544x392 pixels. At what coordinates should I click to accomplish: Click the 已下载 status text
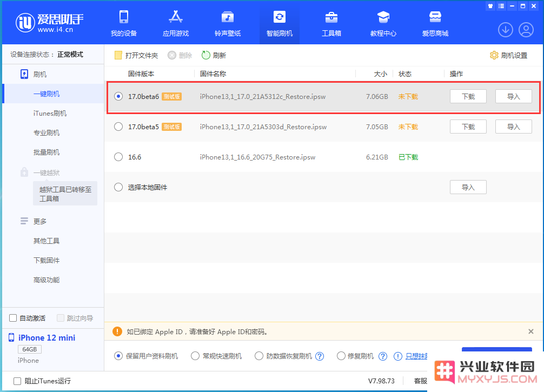coord(408,157)
